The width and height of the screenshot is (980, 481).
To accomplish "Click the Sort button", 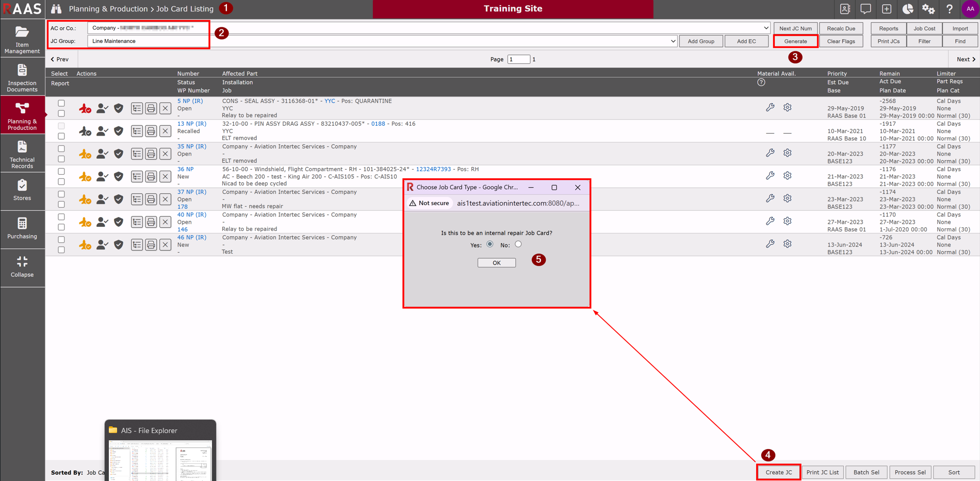I will [x=954, y=472].
